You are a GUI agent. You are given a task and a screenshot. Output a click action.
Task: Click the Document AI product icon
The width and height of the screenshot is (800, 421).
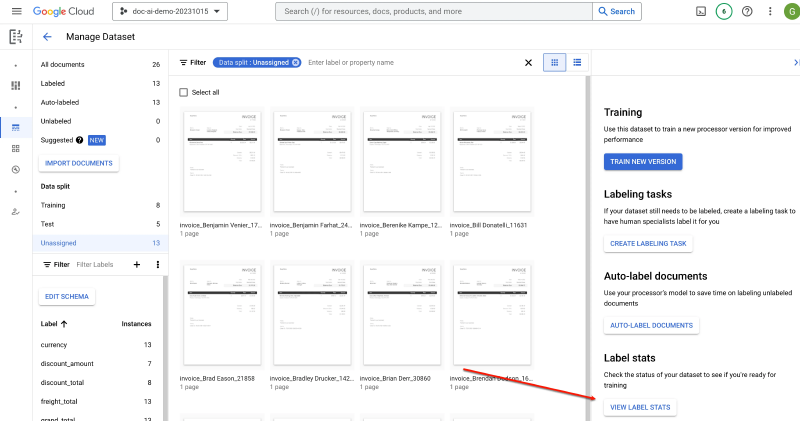pos(16,37)
